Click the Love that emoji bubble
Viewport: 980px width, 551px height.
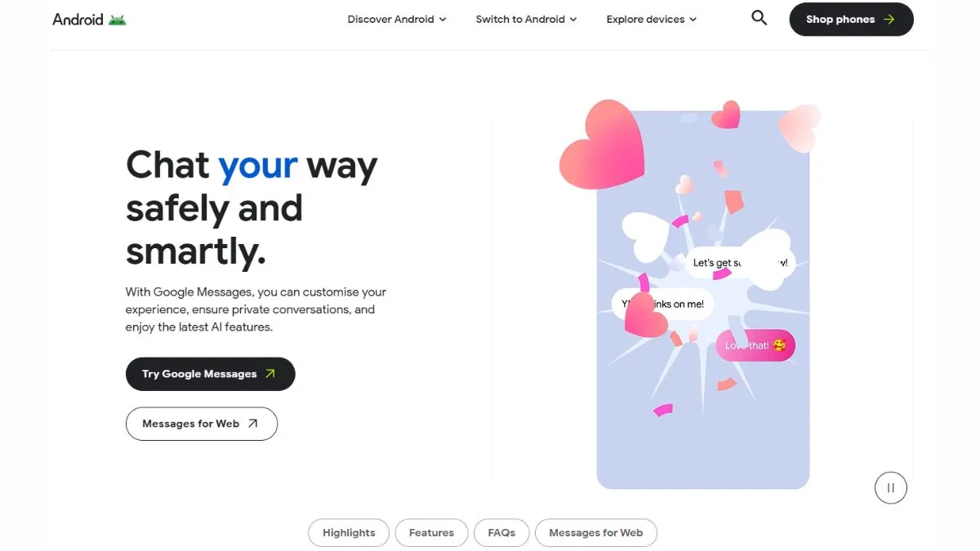755,345
